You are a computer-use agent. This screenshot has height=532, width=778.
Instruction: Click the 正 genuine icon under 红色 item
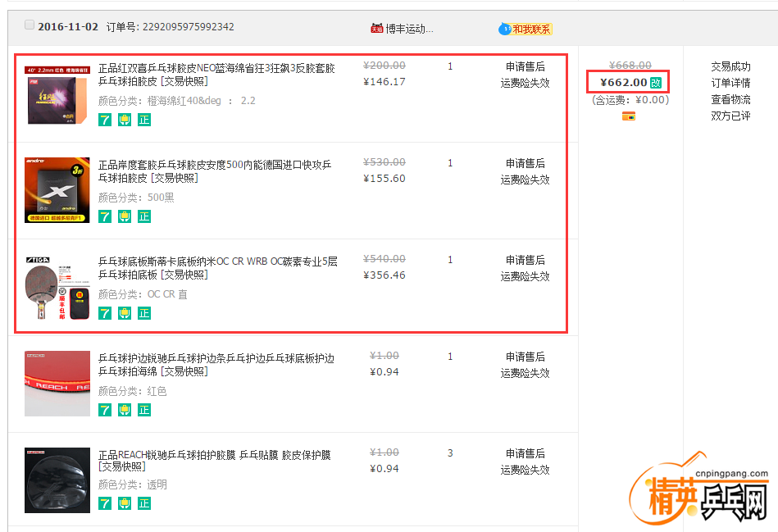[144, 410]
